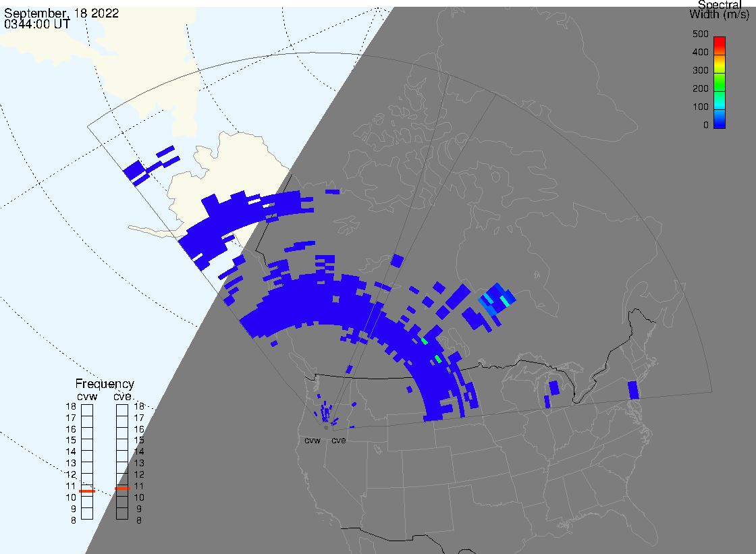Click the 'Frequency' legend heading
The image size is (756, 554).
(105, 384)
